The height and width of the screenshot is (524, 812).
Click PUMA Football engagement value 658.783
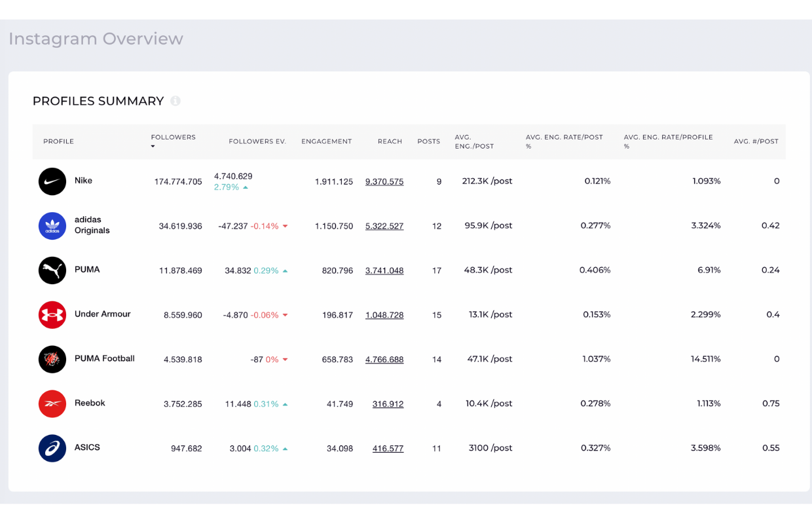point(337,360)
